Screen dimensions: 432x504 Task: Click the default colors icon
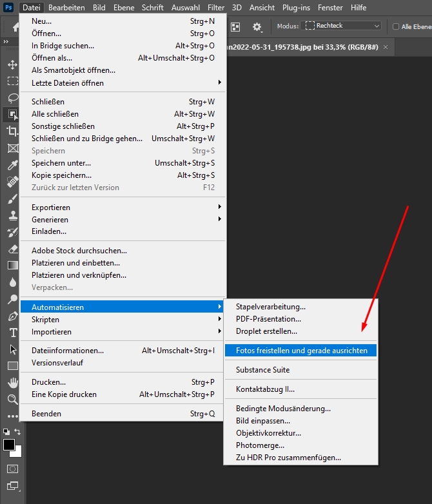coord(6,432)
